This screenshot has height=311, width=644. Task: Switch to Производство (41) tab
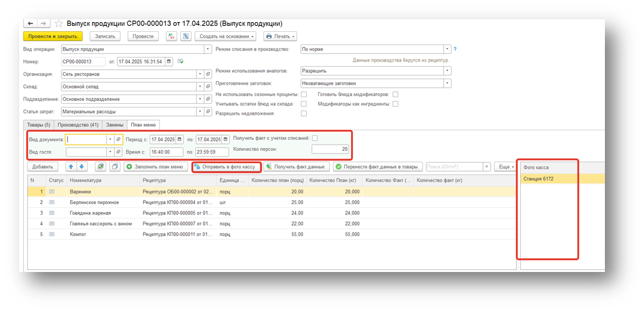point(78,124)
